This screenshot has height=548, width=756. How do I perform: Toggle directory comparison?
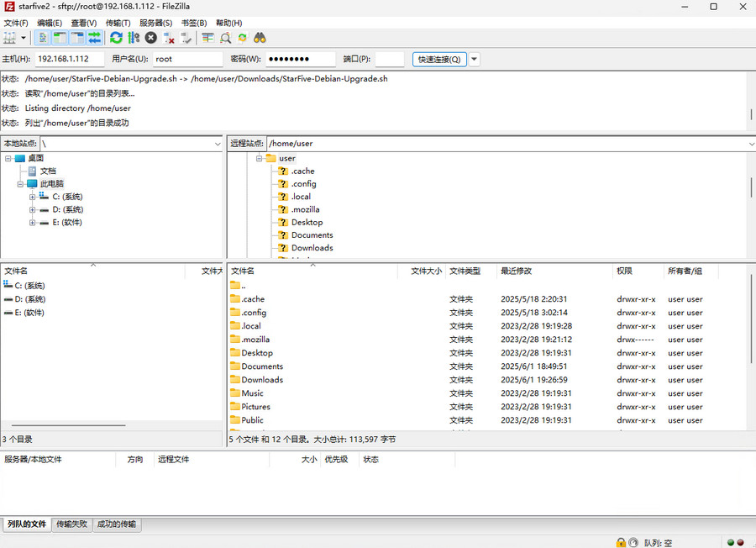click(x=225, y=38)
